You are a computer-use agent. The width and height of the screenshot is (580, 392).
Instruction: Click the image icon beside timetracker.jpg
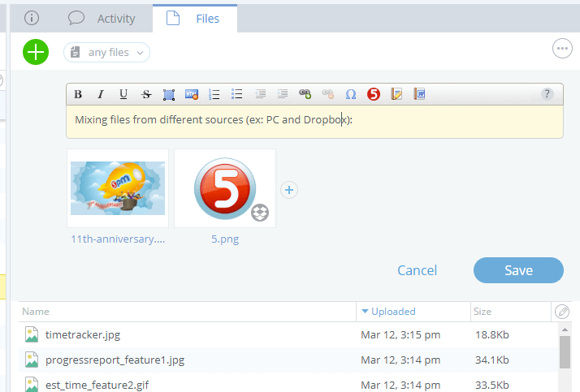32,334
